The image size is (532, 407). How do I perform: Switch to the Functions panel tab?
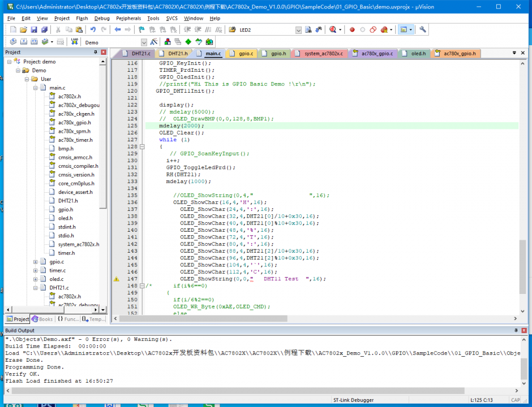[68, 319]
